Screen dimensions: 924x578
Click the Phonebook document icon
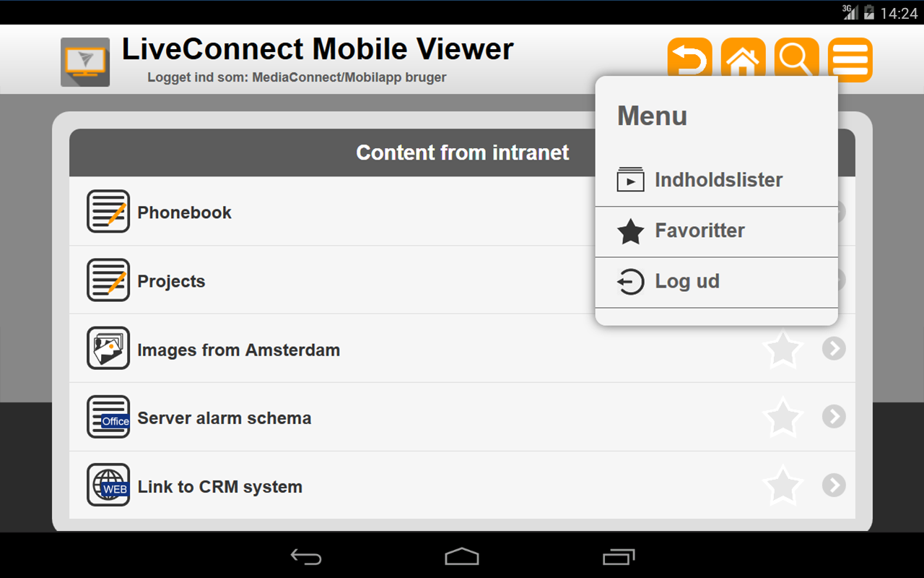pos(108,211)
